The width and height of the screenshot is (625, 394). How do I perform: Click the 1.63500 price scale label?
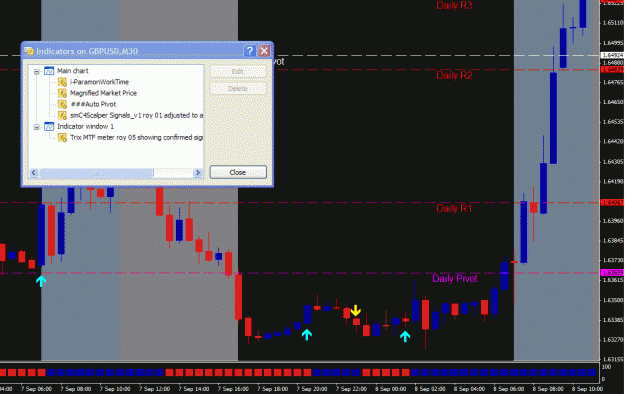click(613, 300)
